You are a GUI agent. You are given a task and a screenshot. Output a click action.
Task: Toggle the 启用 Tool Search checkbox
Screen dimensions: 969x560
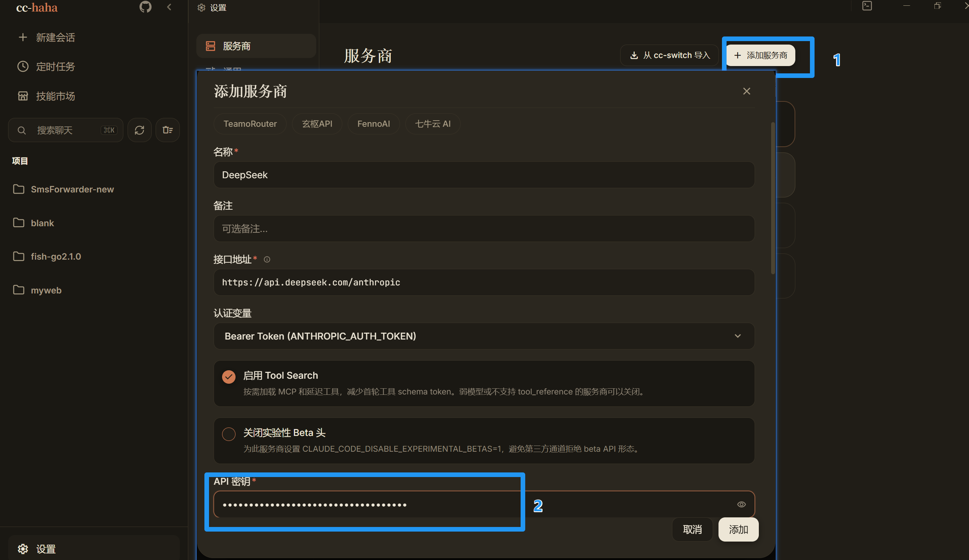tap(229, 377)
